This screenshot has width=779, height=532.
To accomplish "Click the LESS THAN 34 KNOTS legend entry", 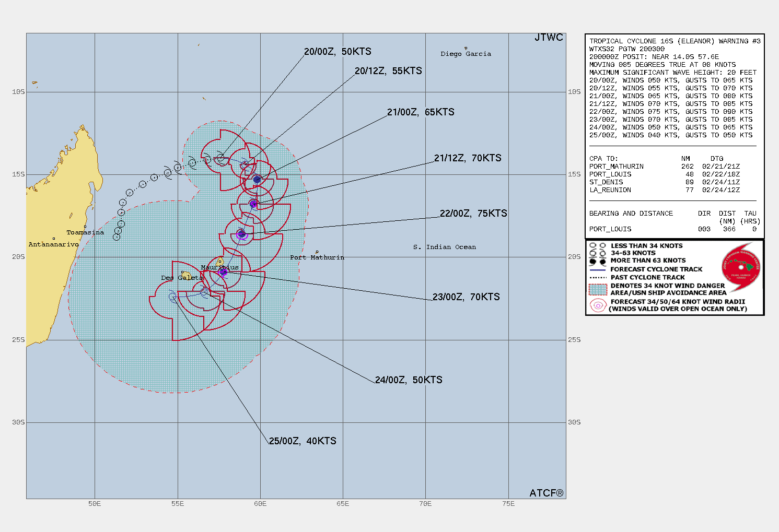I will point(647,246).
